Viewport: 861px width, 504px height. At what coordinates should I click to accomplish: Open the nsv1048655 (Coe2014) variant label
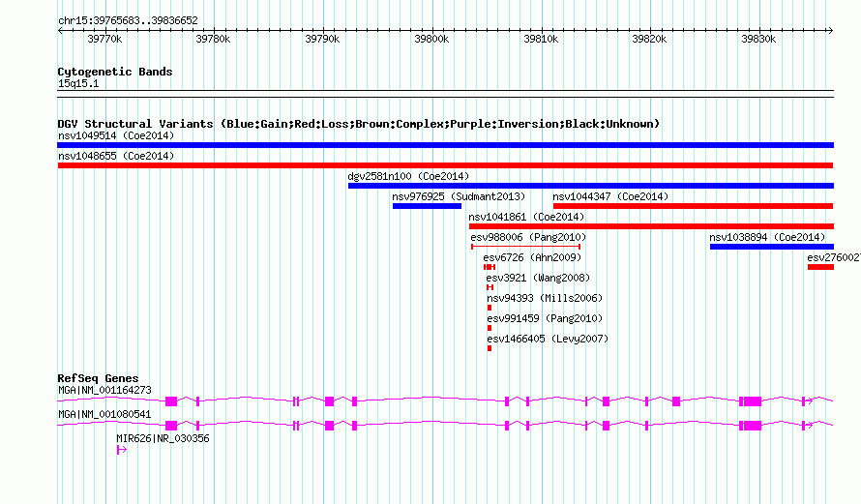[116, 156]
